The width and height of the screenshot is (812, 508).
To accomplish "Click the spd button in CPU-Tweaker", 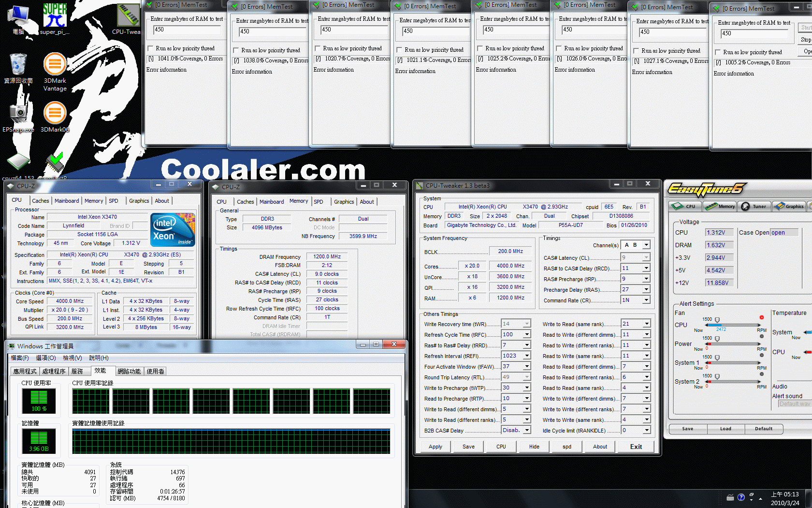I will tap(566, 447).
